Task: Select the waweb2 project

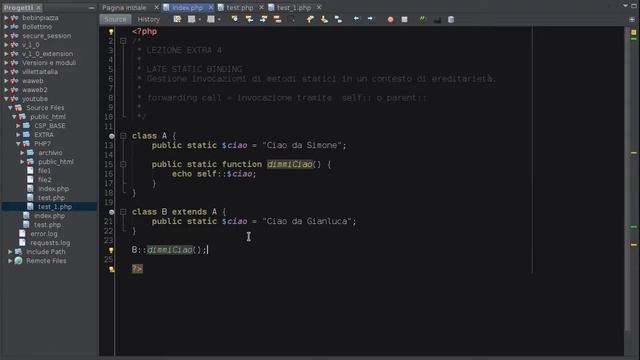Action: click(34, 90)
